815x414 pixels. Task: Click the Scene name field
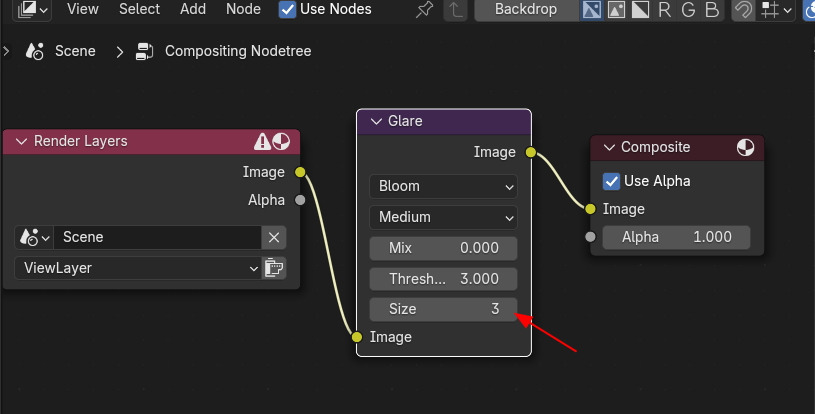(x=157, y=237)
